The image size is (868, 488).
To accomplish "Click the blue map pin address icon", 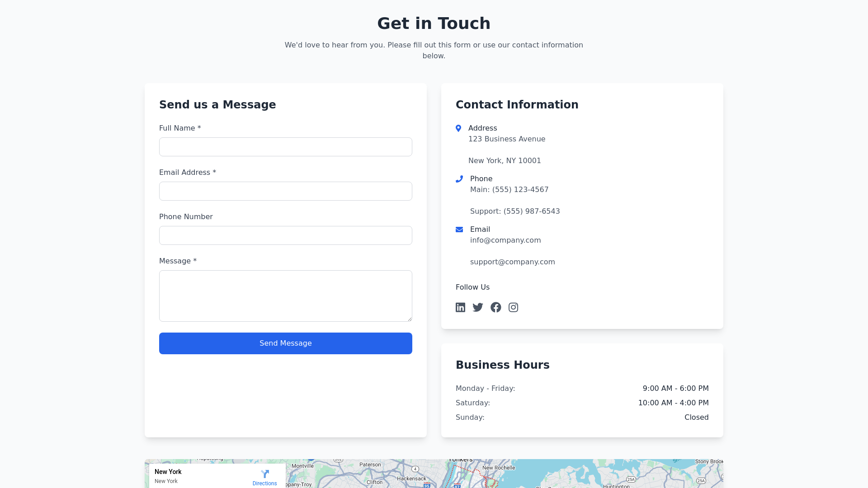I will click(458, 128).
